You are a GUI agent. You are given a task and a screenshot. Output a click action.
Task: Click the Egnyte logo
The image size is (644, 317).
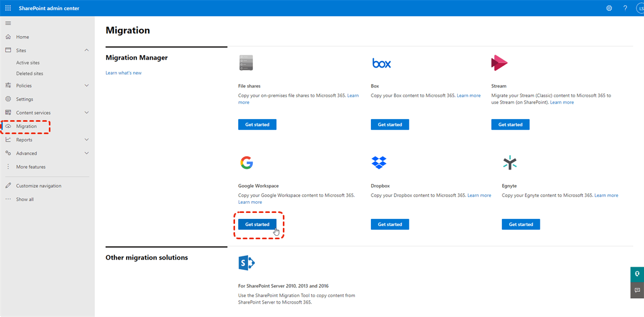coord(510,163)
